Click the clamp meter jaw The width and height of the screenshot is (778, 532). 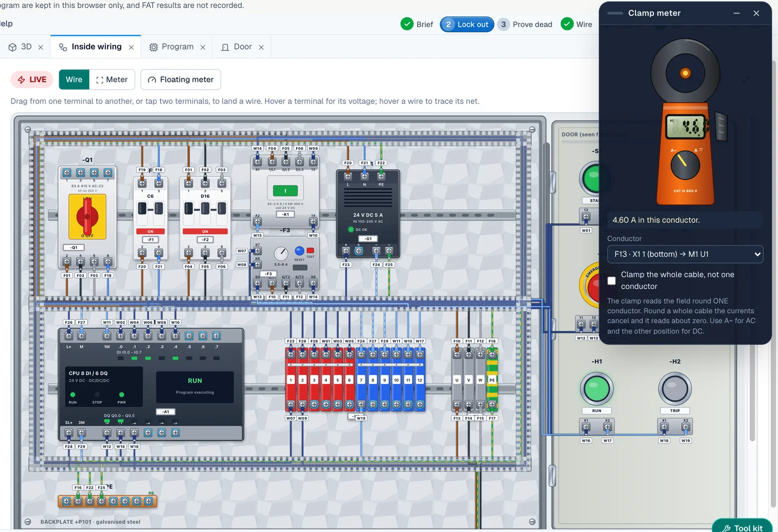click(685, 73)
